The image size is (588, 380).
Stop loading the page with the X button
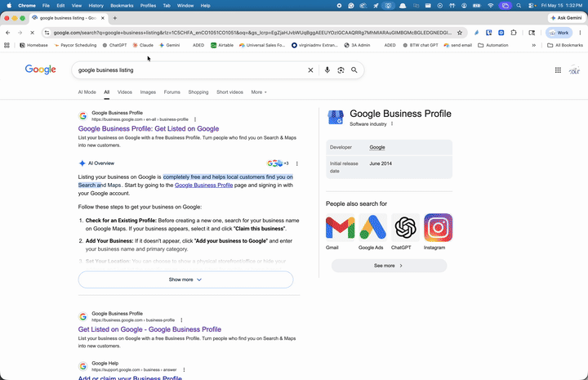coord(32,33)
